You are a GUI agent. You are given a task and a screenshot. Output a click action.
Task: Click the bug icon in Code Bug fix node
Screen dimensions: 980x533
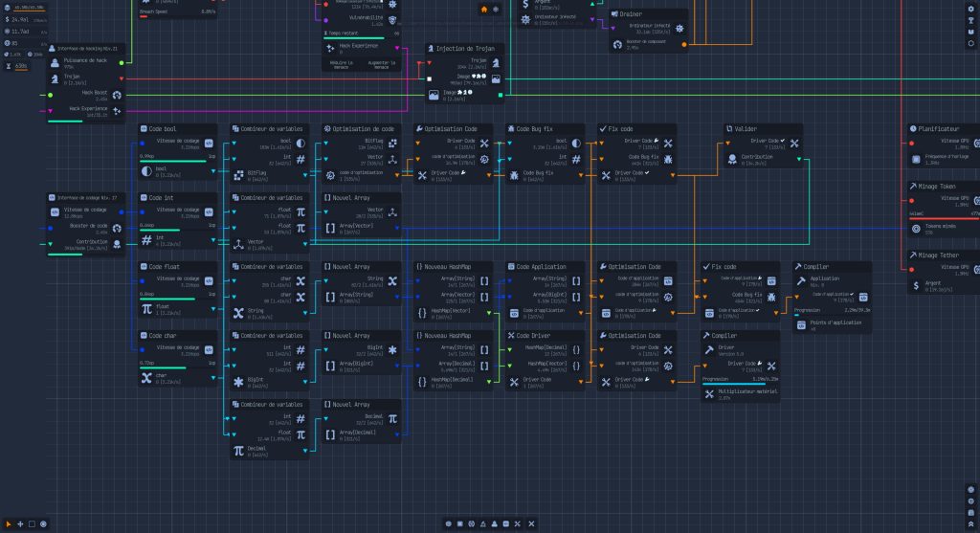[516, 175]
